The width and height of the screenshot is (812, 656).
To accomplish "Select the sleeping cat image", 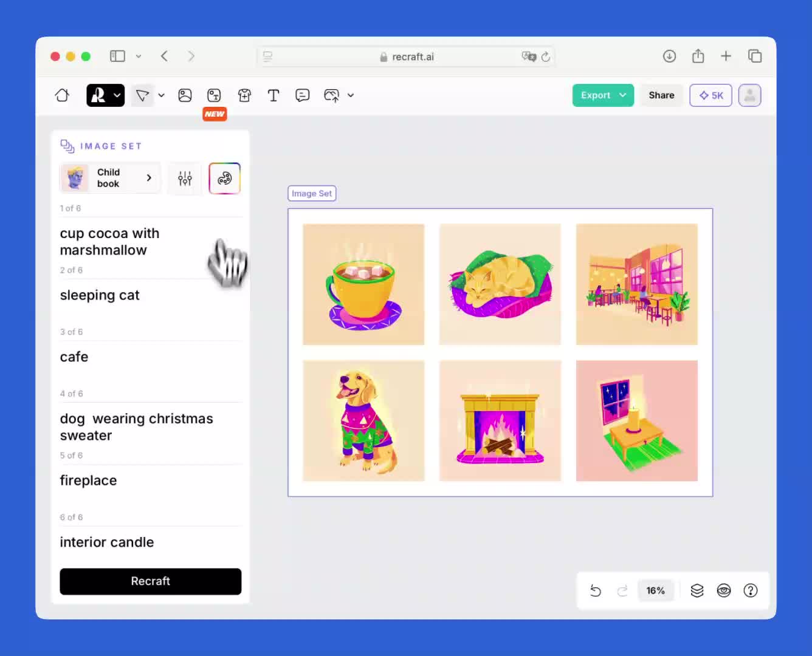I will click(x=500, y=284).
